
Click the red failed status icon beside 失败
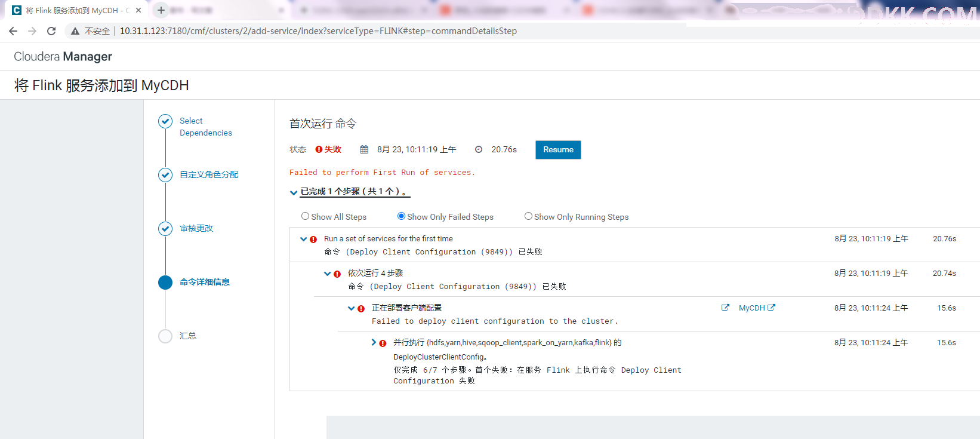pyautogui.click(x=319, y=149)
